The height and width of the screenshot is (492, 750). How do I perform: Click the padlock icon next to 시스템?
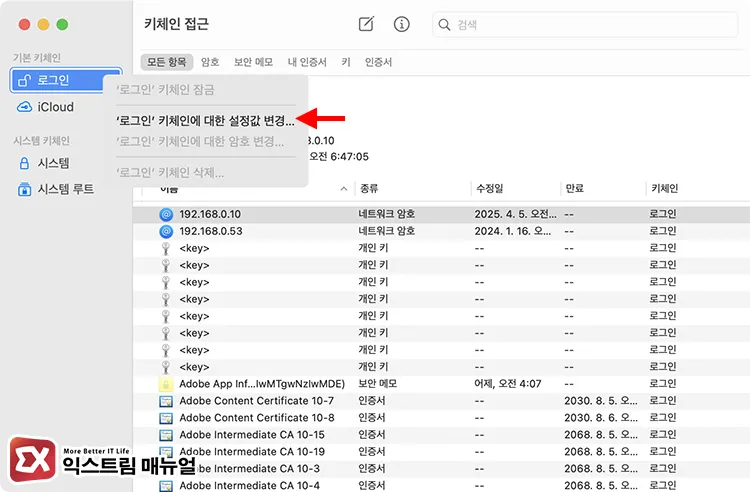[24, 164]
